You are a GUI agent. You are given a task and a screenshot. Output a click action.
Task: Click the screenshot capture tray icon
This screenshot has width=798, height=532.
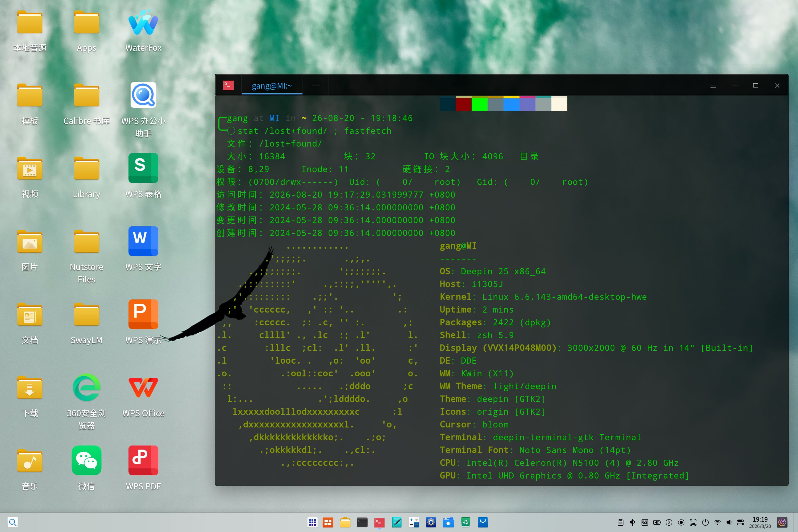click(693, 522)
